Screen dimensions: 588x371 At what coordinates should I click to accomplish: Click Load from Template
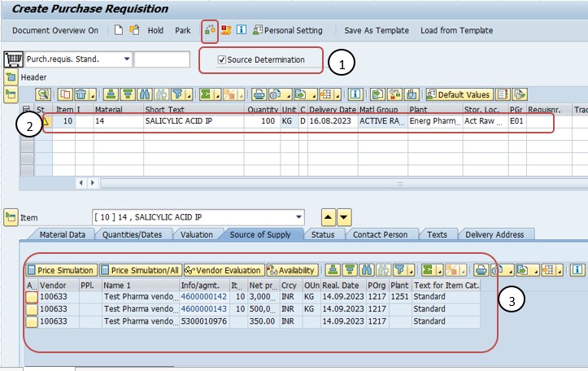point(456,30)
